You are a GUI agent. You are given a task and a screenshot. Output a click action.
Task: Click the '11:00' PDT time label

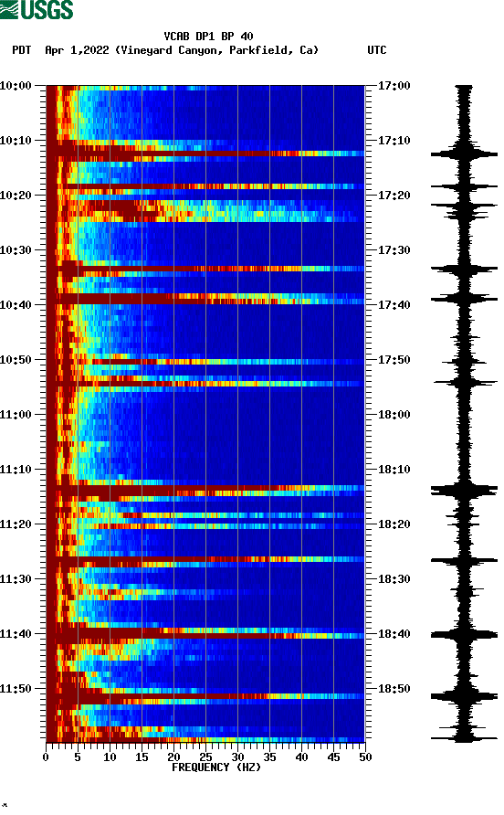(16, 414)
